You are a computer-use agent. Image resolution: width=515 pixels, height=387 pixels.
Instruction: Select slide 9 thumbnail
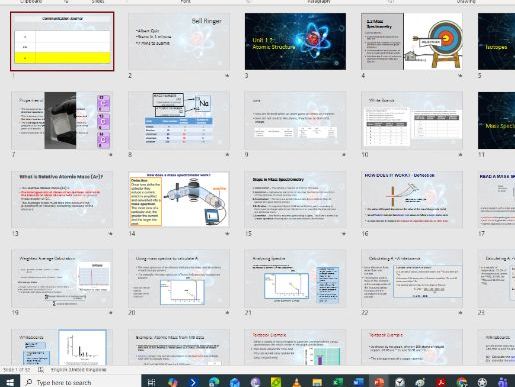point(295,120)
